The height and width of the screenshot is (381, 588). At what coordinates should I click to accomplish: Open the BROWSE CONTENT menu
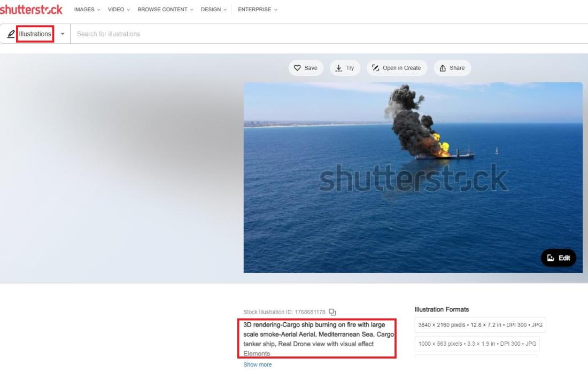[x=165, y=10]
